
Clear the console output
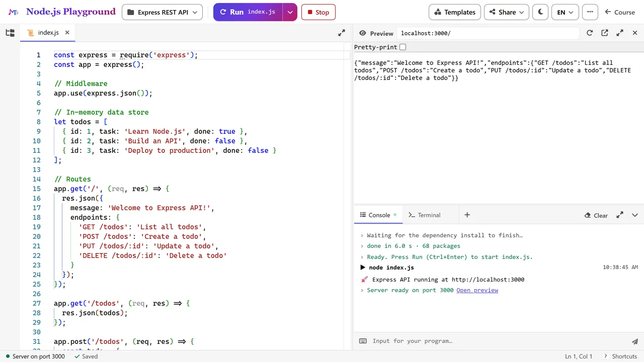click(x=596, y=215)
